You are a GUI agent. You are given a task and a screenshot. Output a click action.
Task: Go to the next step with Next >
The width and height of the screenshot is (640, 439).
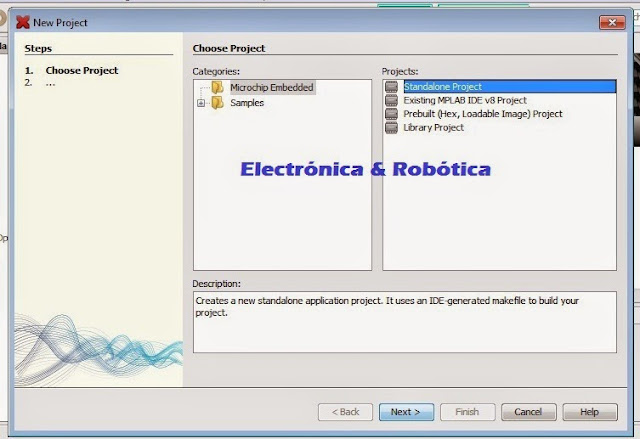click(x=406, y=412)
